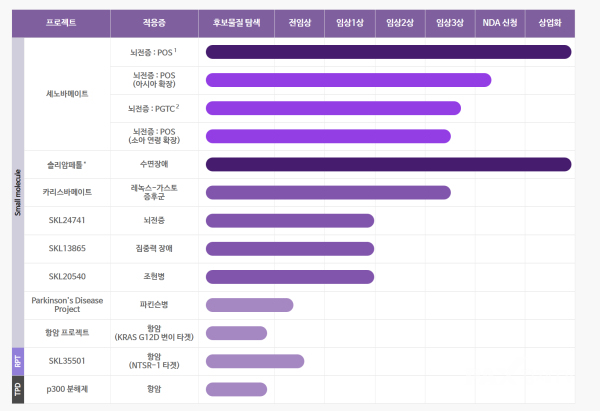The height and width of the screenshot is (411, 600).
Task: Click the 뇌전증 : POS (아시아 확장) indication
Action: [x=154, y=80]
